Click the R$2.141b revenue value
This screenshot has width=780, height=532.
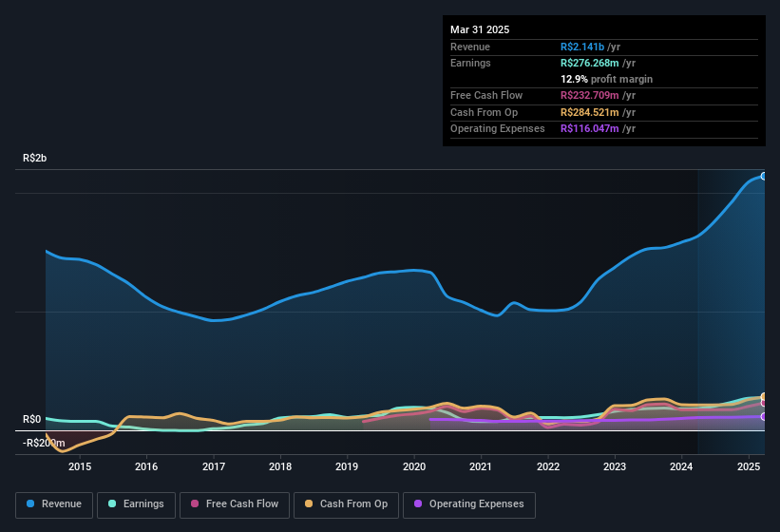coord(582,47)
